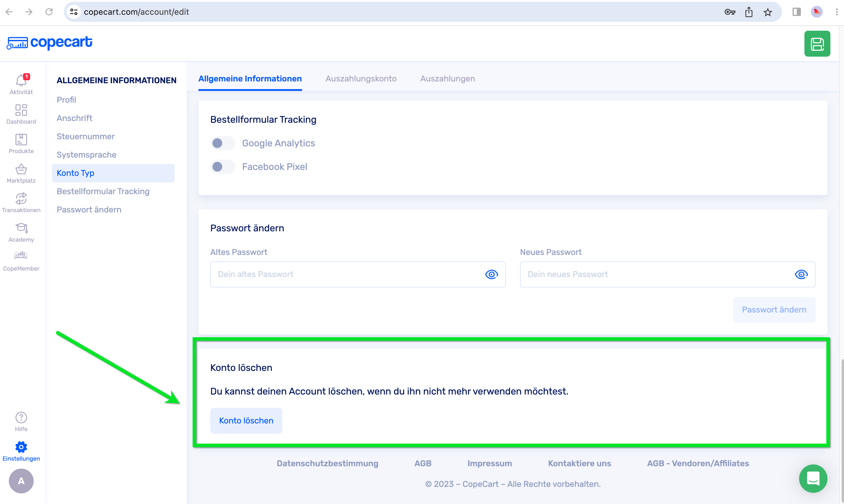
Task: Click the Passwort ändern submit button
Action: tap(774, 310)
